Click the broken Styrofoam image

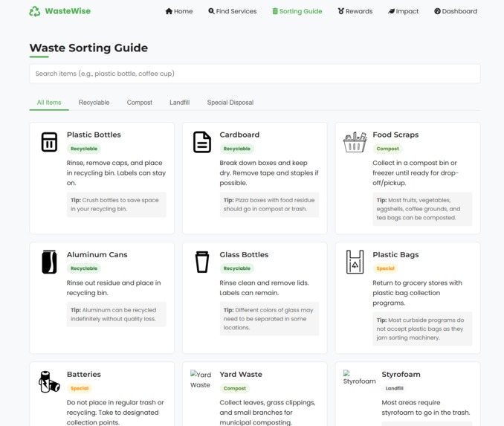359,378
